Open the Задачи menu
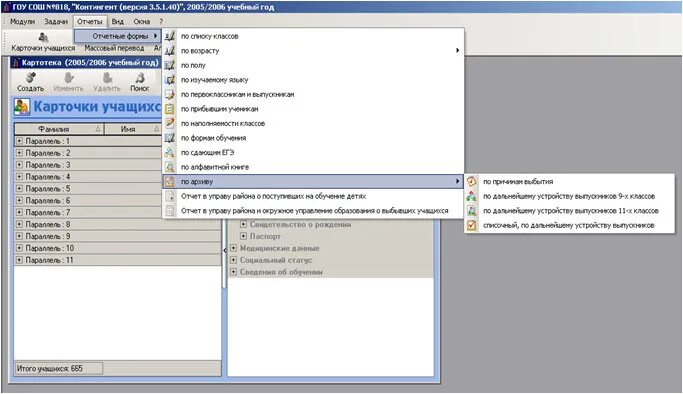 coord(56,21)
